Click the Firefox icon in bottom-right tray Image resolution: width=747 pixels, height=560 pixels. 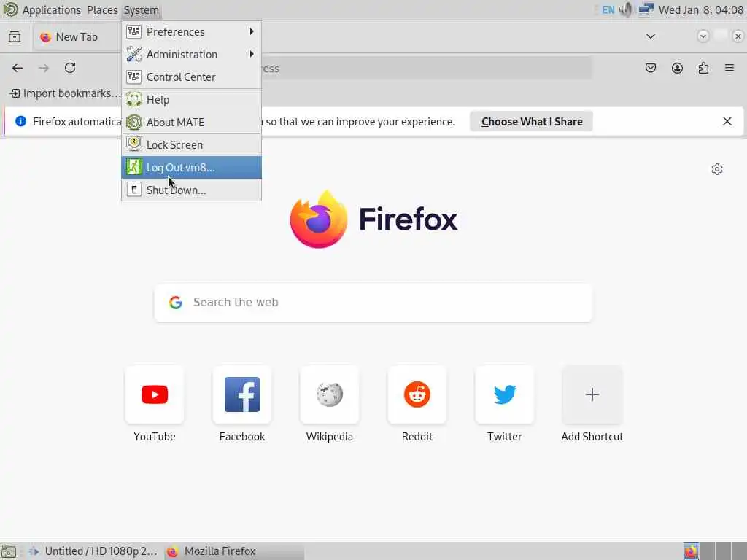tap(691, 551)
